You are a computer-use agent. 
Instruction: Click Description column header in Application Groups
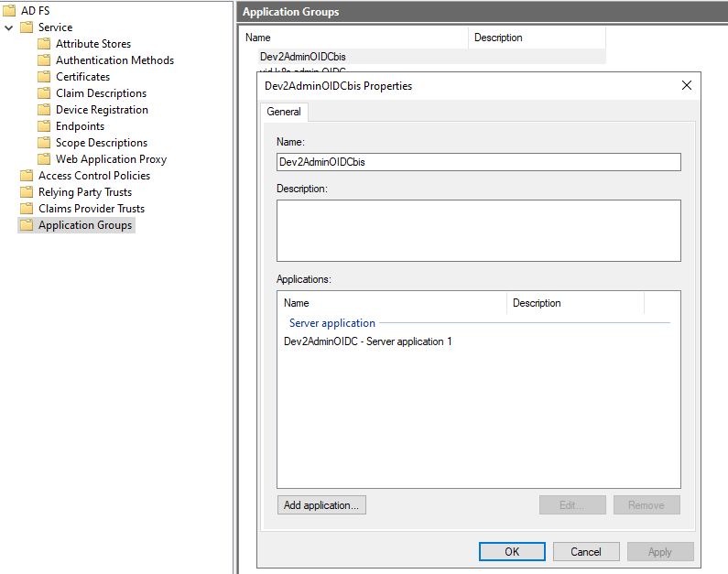(537, 38)
